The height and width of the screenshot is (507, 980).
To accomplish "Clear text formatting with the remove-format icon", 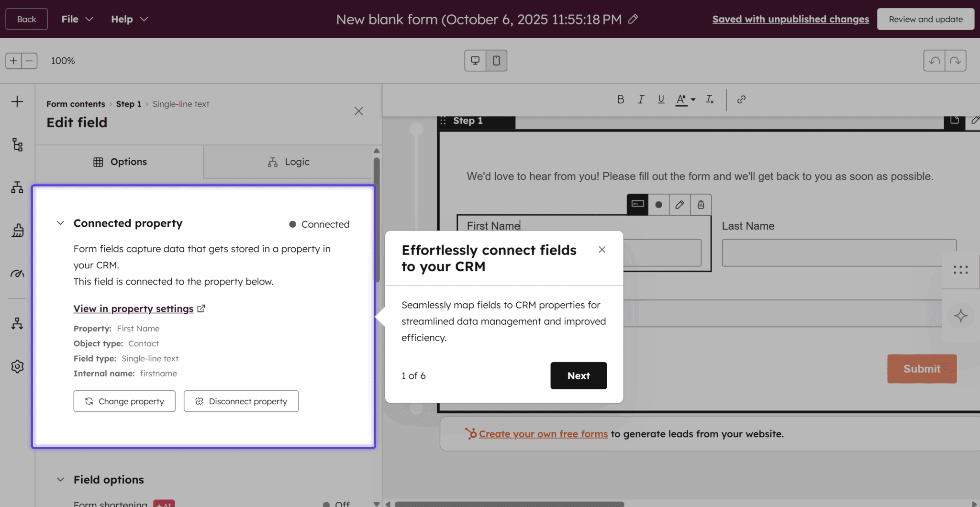I will pyautogui.click(x=710, y=99).
